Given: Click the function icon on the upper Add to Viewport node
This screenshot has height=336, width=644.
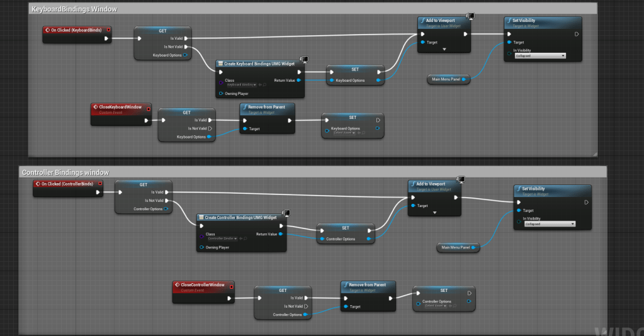Looking at the screenshot, I should tap(422, 21).
